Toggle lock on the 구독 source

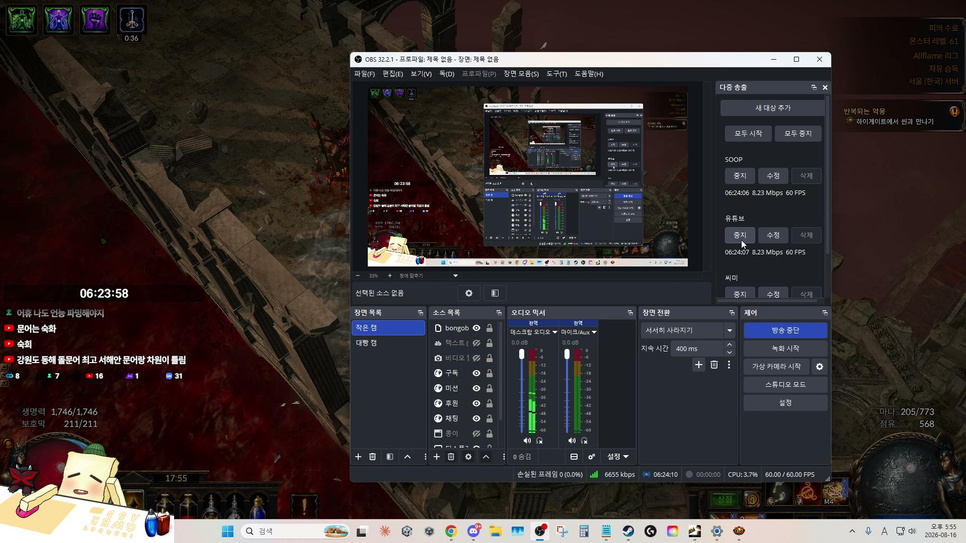point(489,373)
